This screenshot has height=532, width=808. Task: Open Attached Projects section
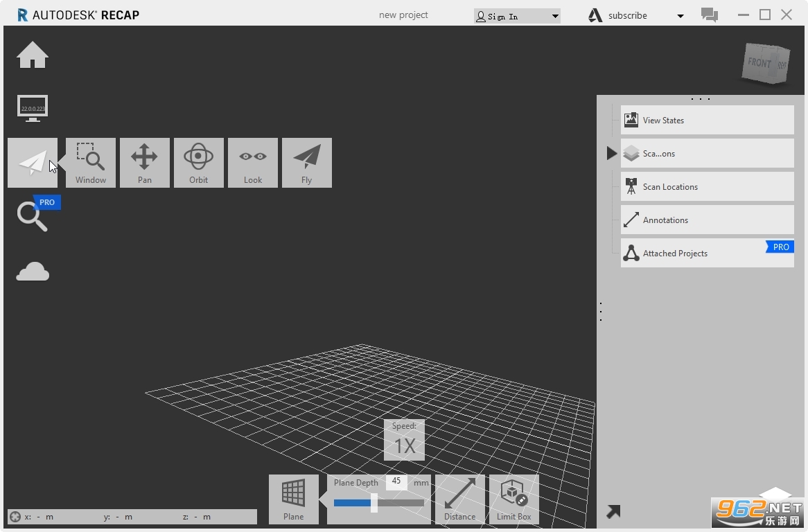(x=707, y=253)
